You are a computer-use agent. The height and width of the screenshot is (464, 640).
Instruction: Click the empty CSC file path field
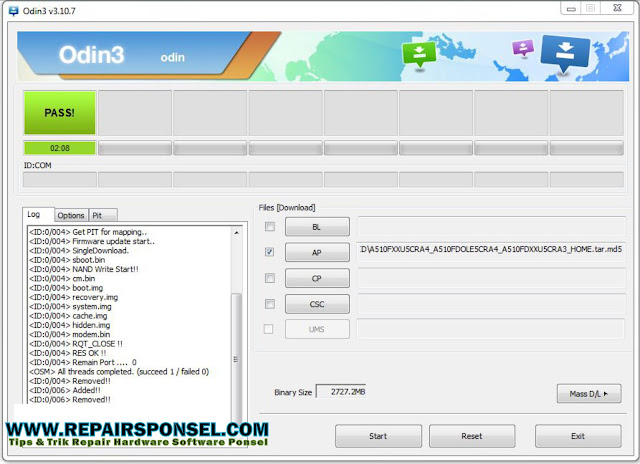tap(491, 304)
